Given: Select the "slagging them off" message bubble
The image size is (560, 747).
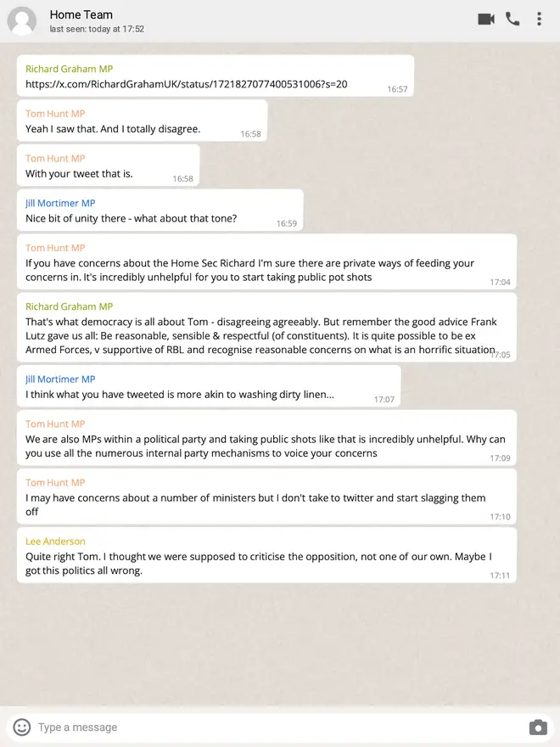Looking at the screenshot, I should pyautogui.click(x=266, y=497).
